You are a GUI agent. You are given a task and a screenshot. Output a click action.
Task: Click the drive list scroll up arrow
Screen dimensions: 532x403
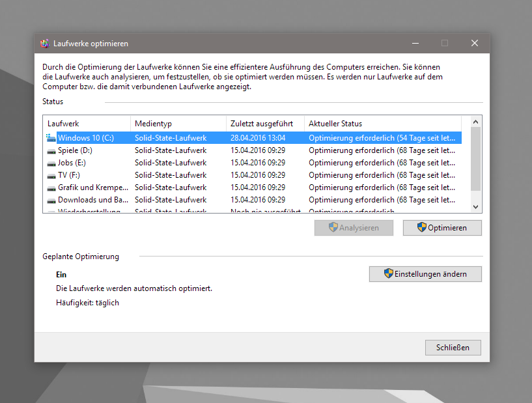point(476,122)
